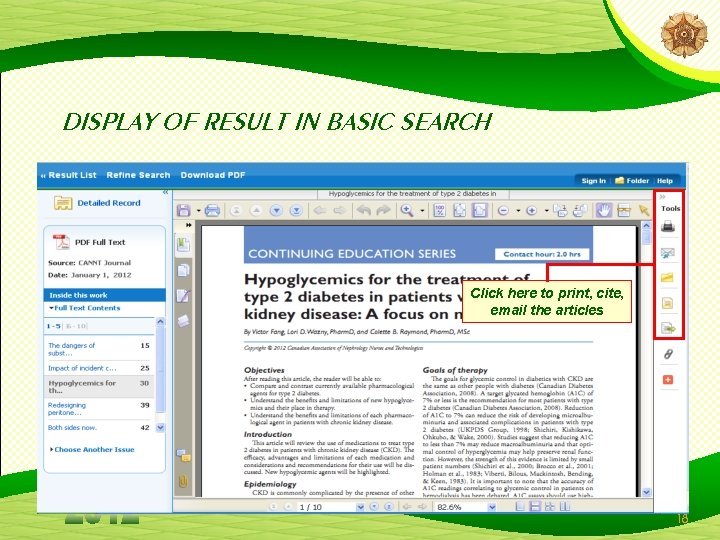Screen dimensions: 720x540
Task: Click the Sign In link
Action: (593, 181)
